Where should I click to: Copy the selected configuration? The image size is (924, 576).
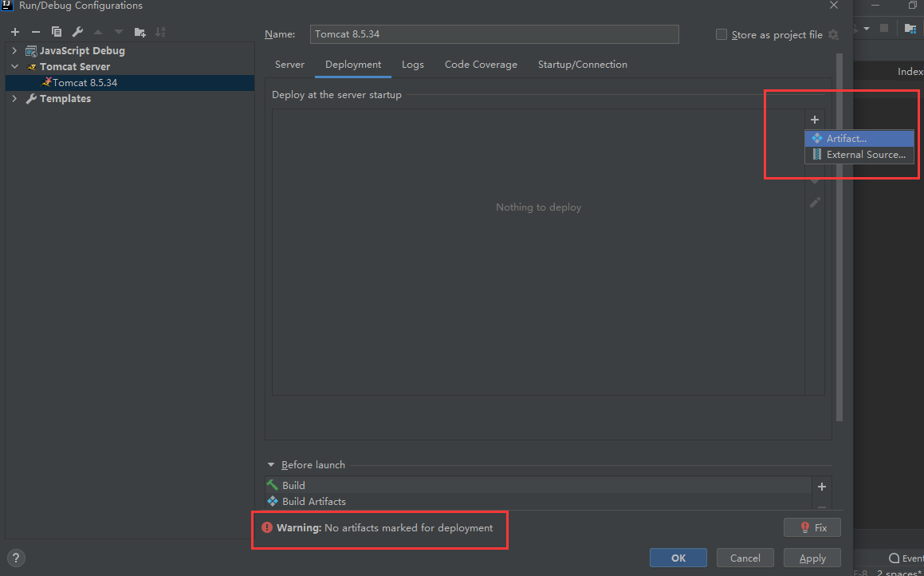pos(57,32)
